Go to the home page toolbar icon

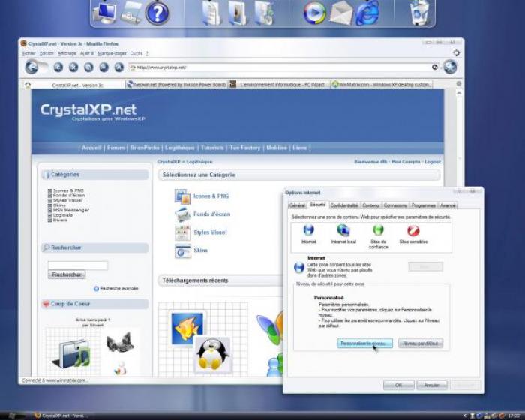pos(88,67)
